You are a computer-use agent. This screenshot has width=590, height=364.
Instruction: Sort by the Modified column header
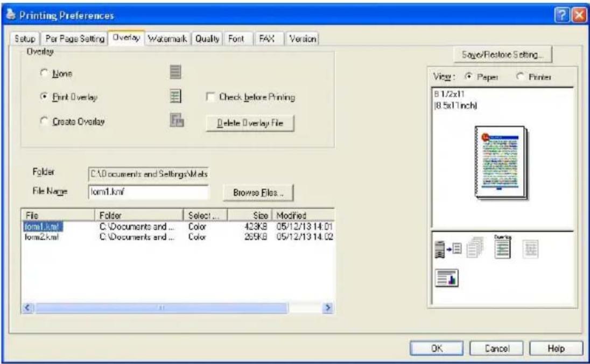coord(303,215)
